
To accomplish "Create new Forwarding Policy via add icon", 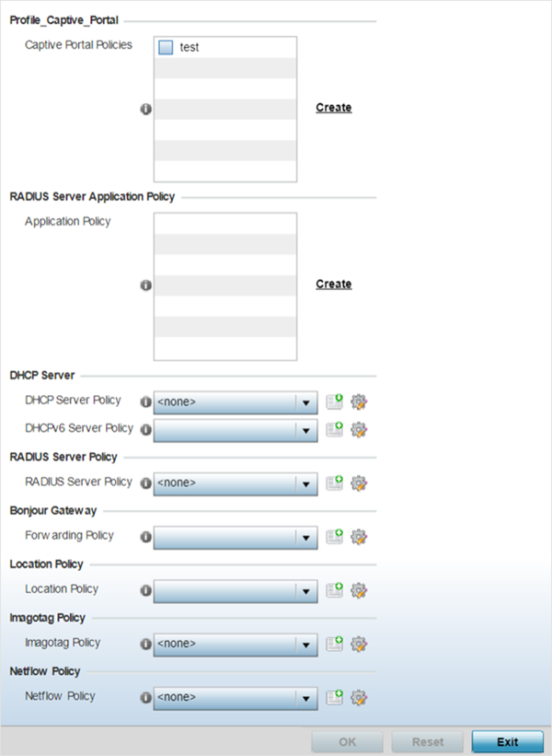I will point(334,537).
